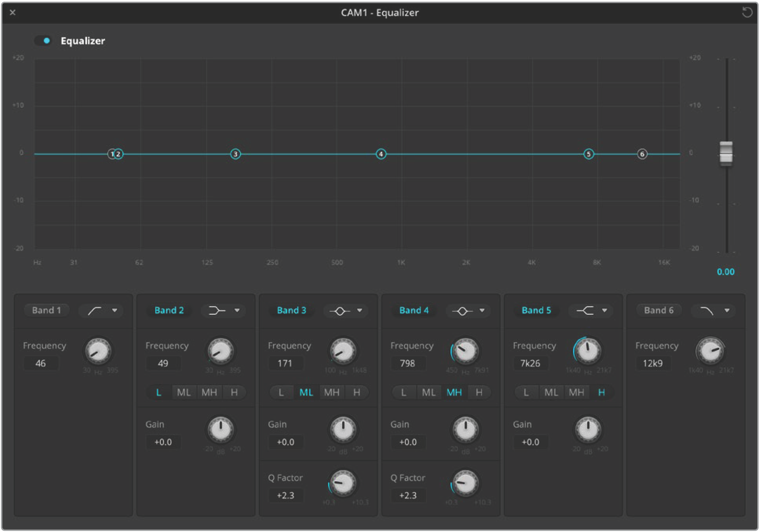
Task: Select MH frequency range in Band 3
Action: coord(332,392)
